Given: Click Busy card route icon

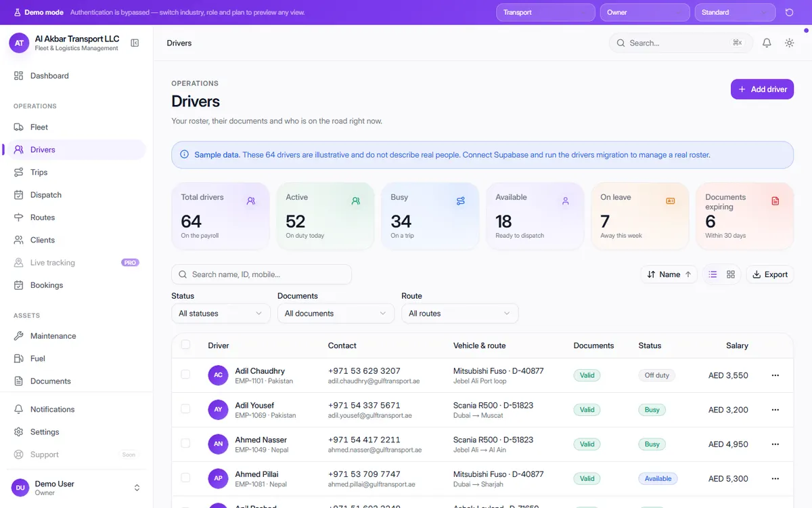Looking at the screenshot, I should [x=461, y=201].
